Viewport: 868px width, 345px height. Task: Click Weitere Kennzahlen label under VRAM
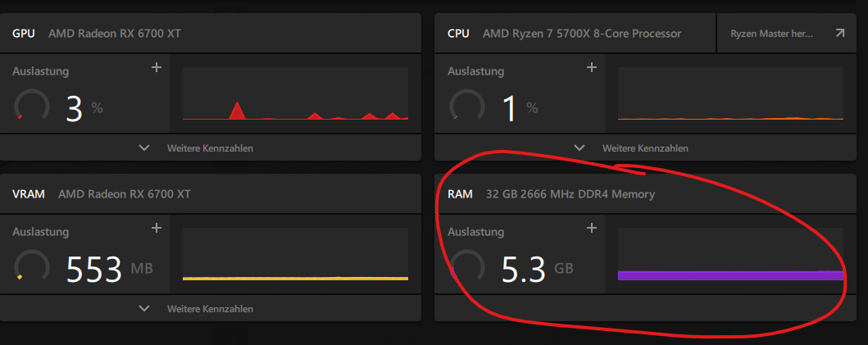211,309
